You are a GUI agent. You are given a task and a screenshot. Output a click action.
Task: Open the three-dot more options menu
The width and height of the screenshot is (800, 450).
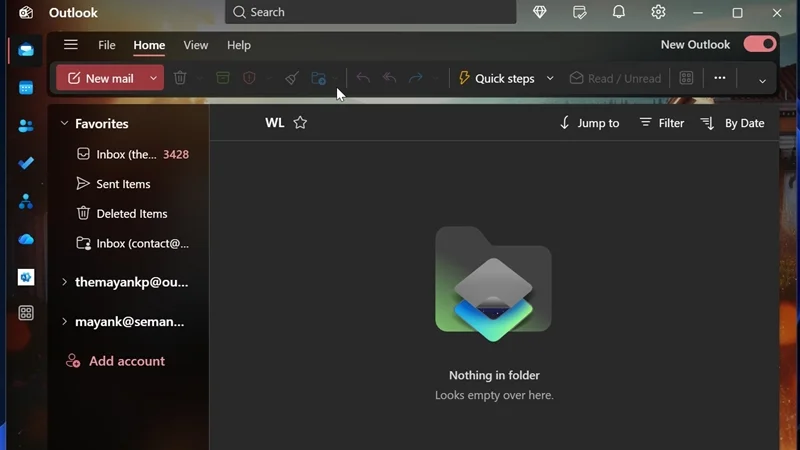(x=720, y=78)
